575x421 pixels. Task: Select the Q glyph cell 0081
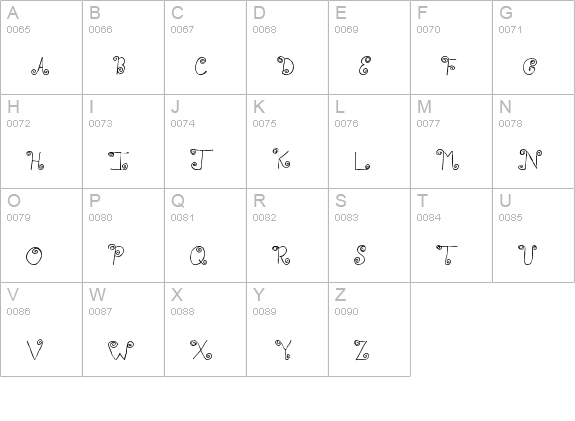click(x=205, y=235)
